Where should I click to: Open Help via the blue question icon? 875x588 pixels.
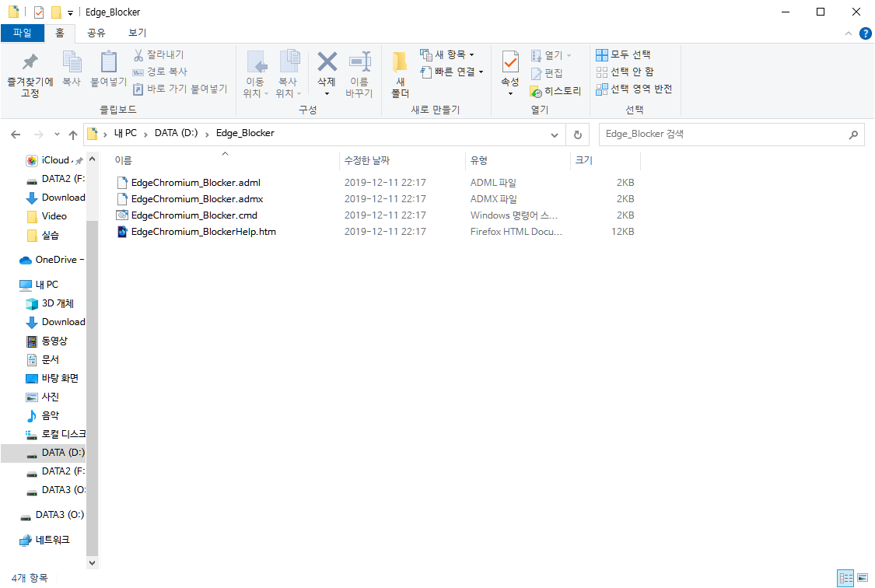point(865,33)
